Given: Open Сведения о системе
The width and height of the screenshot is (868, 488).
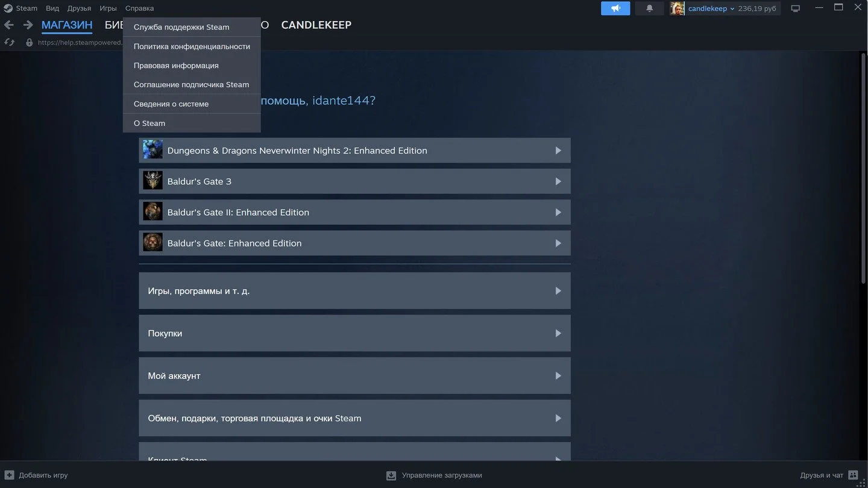Looking at the screenshot, I should tap(192, 104).
